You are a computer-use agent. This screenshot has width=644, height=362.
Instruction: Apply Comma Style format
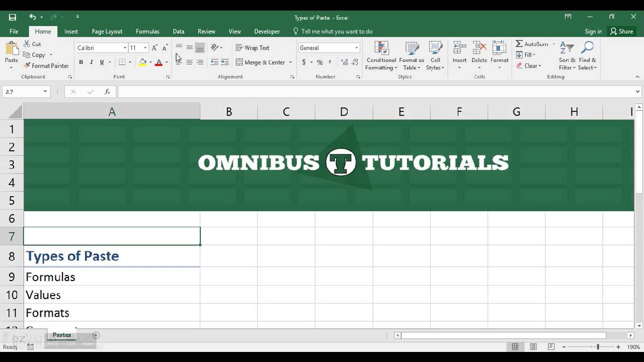click(330, 62)
